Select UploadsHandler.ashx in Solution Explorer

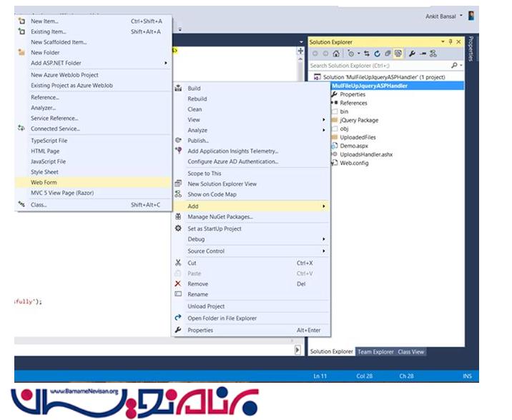tap(365, 154)
